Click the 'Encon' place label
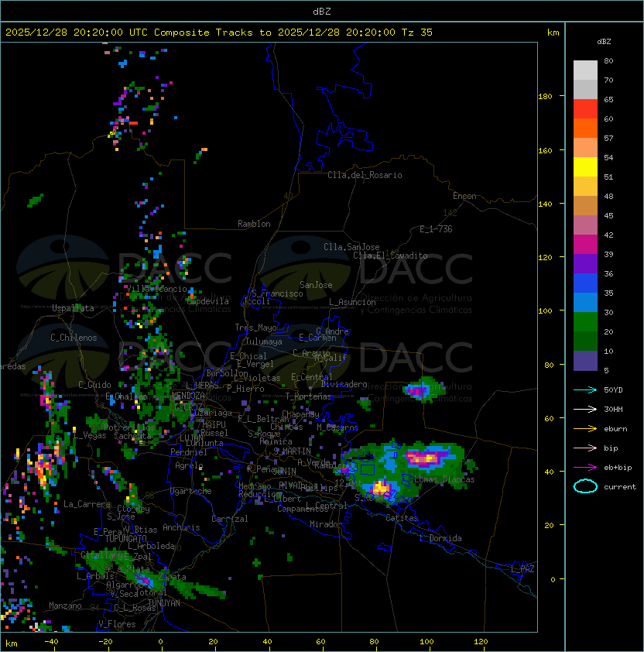Viewport: 644px width, 652px height. tap(464, 196)
